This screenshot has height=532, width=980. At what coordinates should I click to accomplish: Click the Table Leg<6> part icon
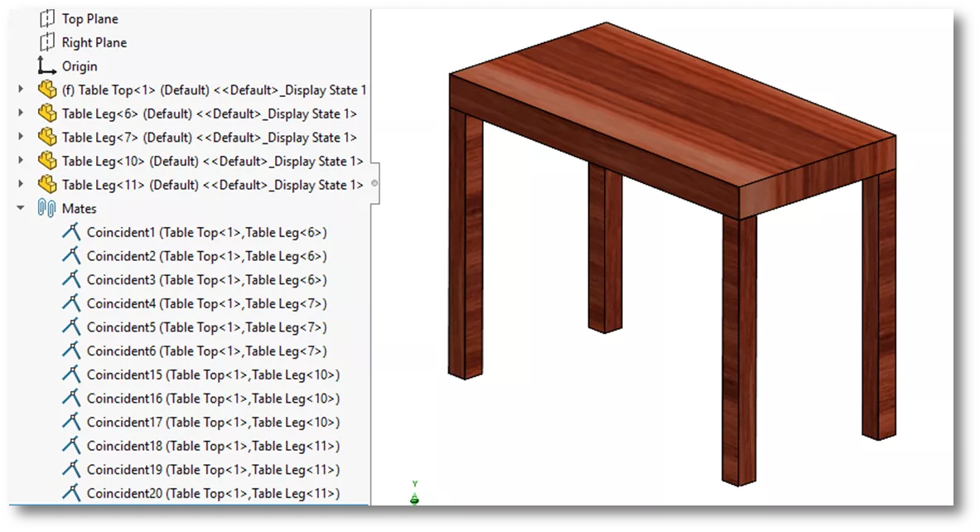(47, 114)
